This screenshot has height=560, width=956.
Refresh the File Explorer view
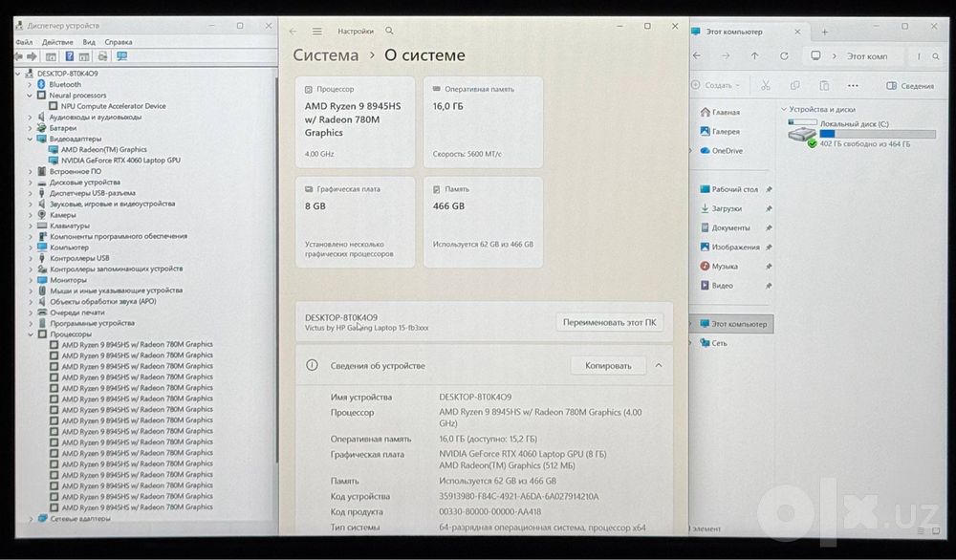pyautogui.click(x=784, y=56)
